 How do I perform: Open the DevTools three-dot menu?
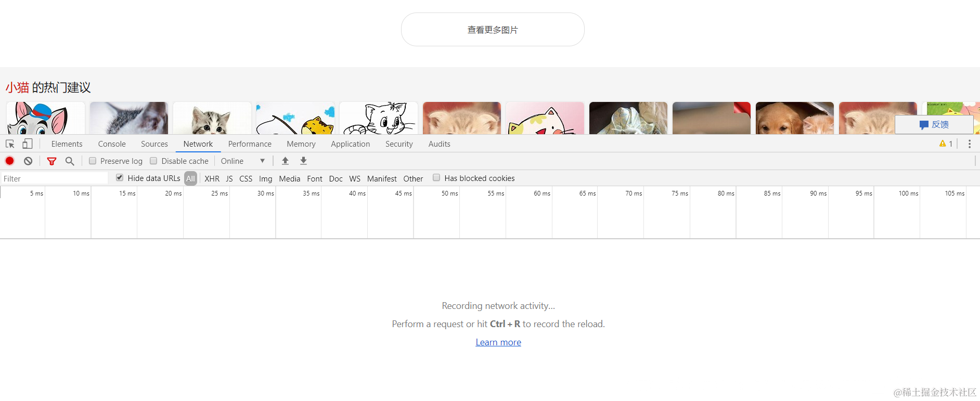tap(970, 144)
